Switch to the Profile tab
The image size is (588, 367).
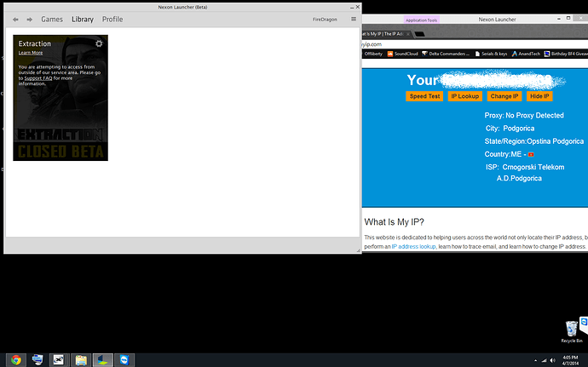coord(112,19)
